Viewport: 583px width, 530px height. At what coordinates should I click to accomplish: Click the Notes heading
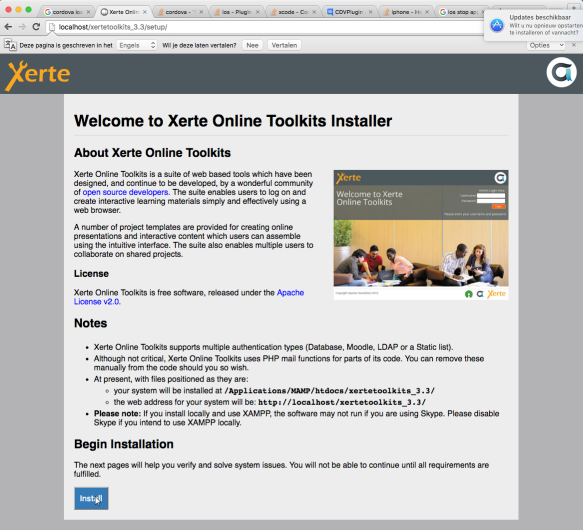pos(90,323)
